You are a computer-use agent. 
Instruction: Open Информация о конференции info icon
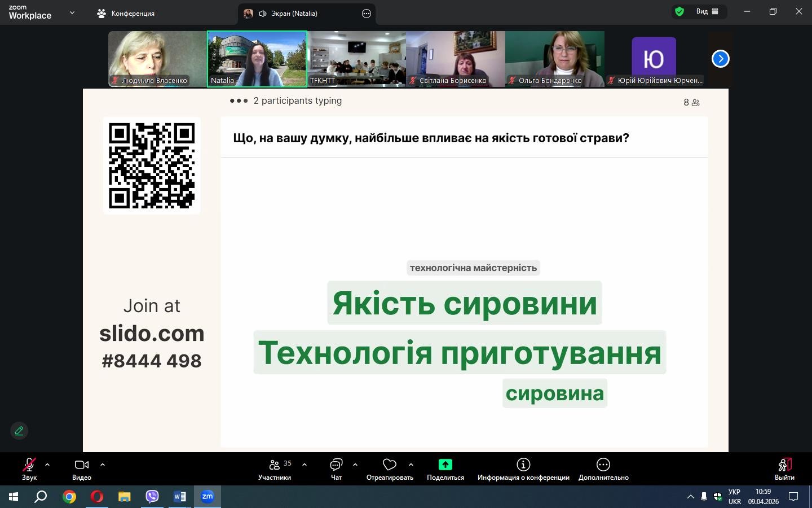(523, 465)
